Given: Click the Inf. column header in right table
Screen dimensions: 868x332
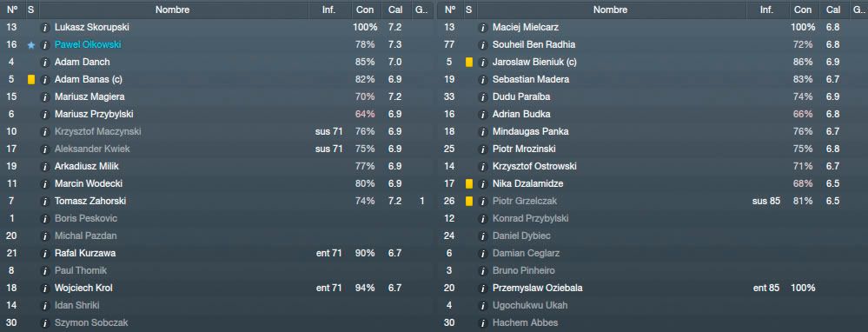Looking at the screenshot, I should point(766,10).
